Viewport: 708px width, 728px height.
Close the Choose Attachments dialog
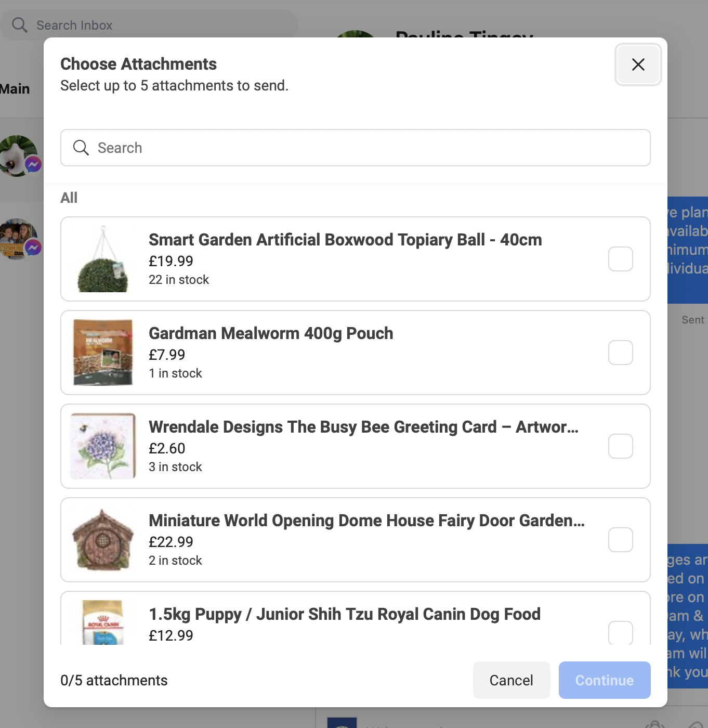(x=638, y=64)
